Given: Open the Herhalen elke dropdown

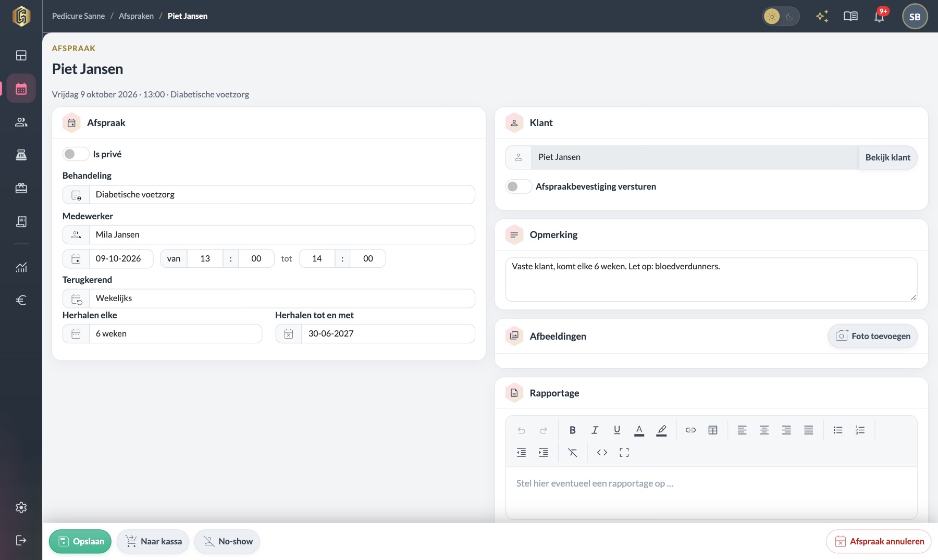Looking at the screenshot, I should (162, 333).
